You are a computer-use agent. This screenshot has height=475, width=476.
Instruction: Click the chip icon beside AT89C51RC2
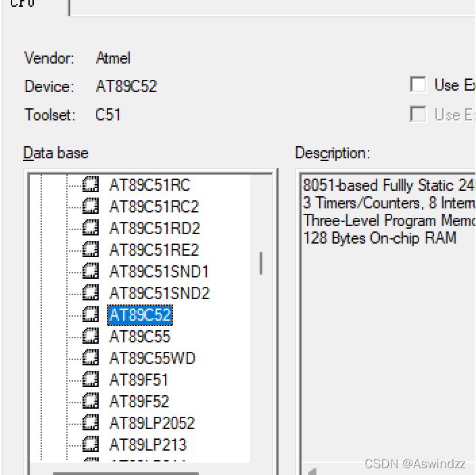[x=91, y=206]
